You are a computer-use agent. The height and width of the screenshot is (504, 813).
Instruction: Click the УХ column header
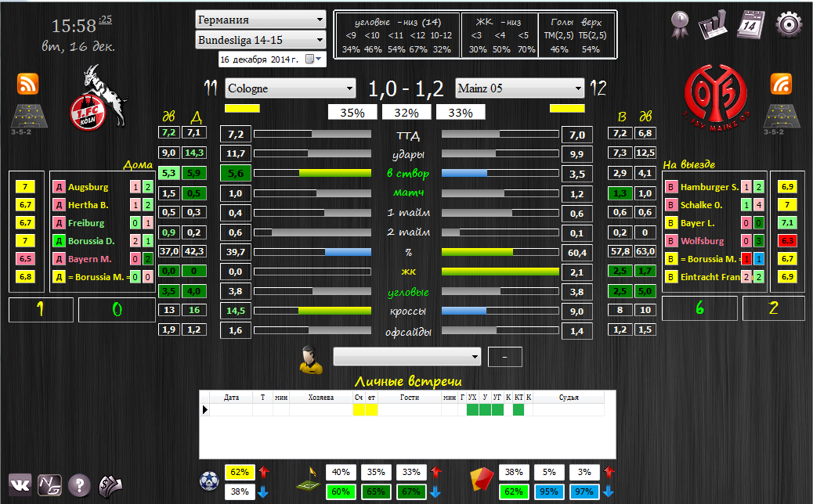pos(472,398)
